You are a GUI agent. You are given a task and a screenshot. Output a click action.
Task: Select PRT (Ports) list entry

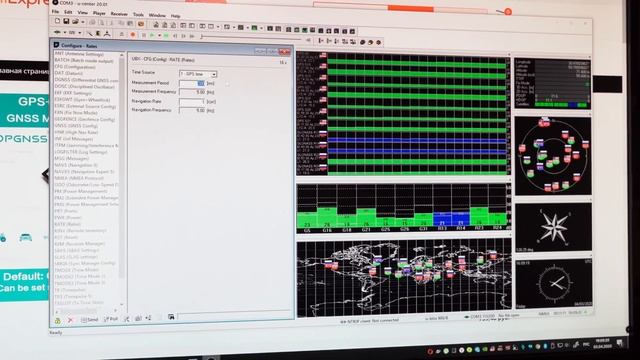click(x=66, y=211)
